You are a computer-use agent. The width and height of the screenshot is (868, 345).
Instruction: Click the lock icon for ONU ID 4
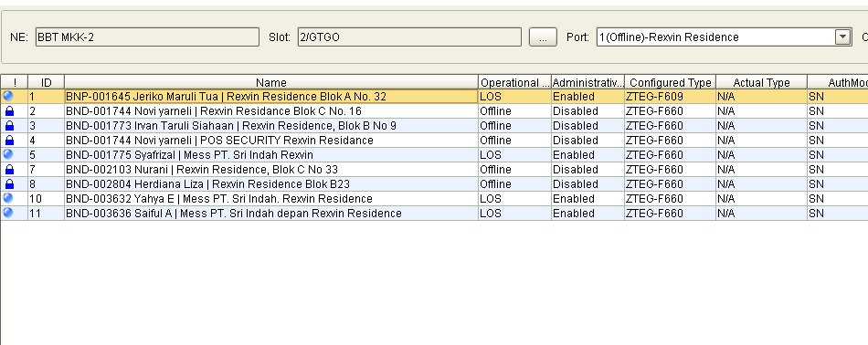click(9, 140)
